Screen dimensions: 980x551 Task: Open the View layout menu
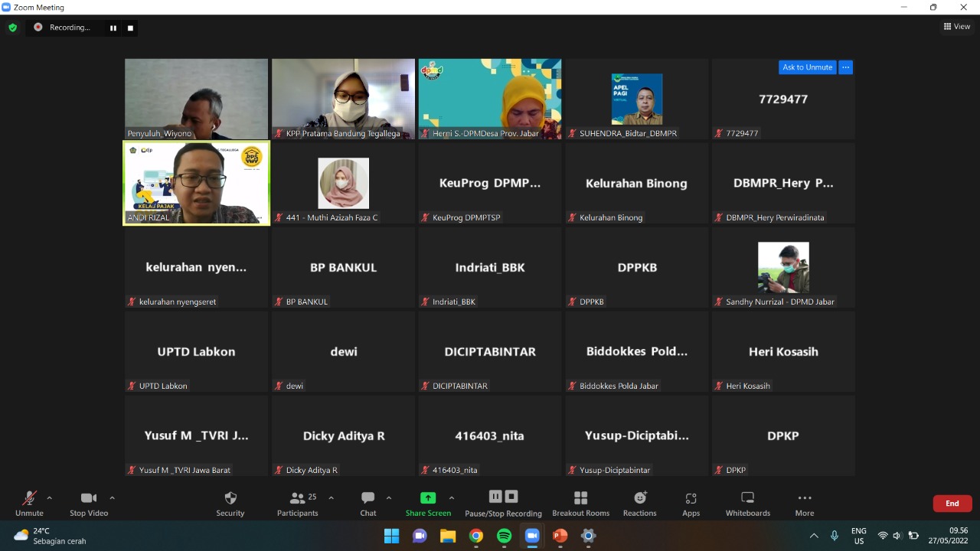pos(957,27)
